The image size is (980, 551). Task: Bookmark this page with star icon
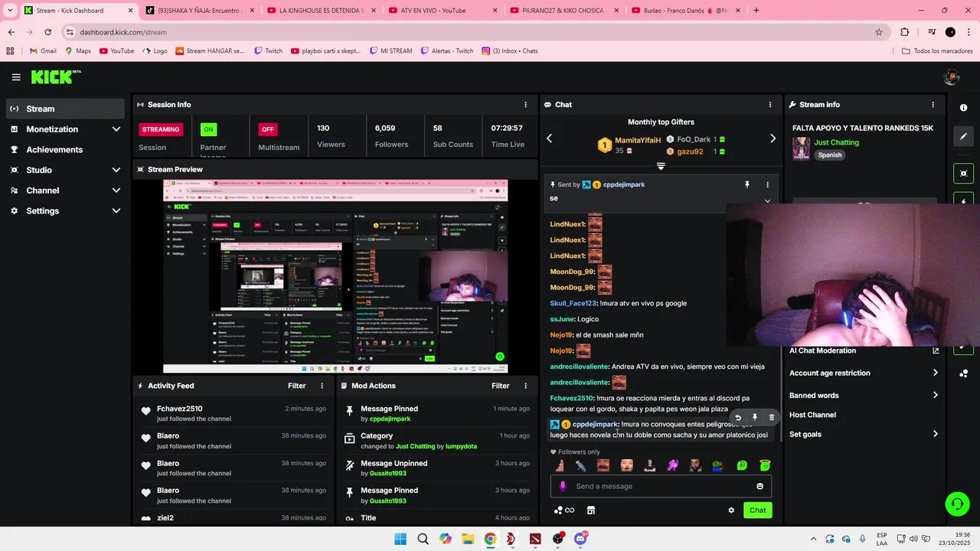coord(879,32)
